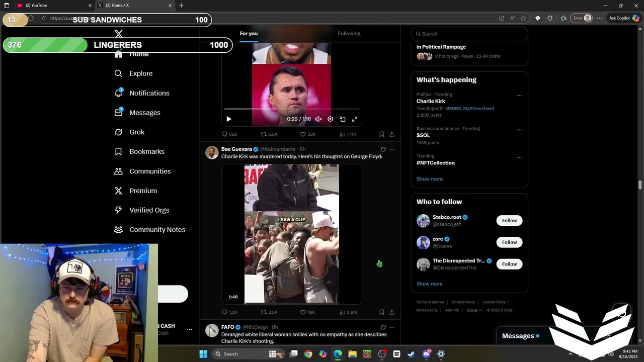
Task: View analytics for the 771K views post
Action: [348, 134]
